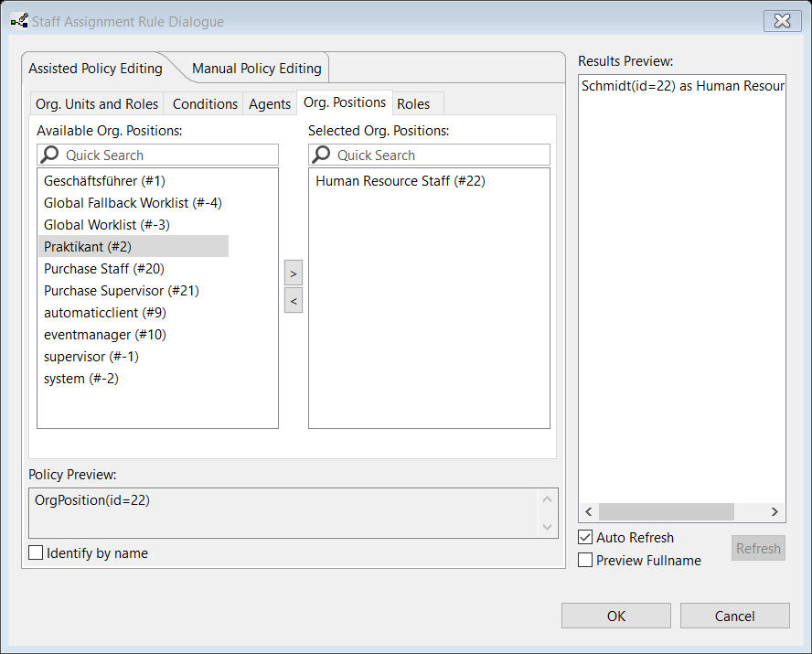Cancel the staff assignment dialogue

[x=734, y=616]
